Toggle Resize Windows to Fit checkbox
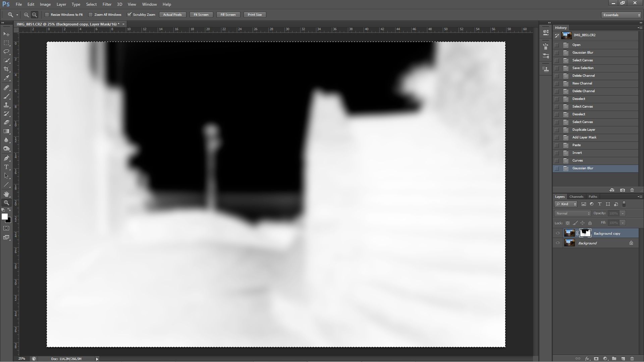 [x=47, y=15]
